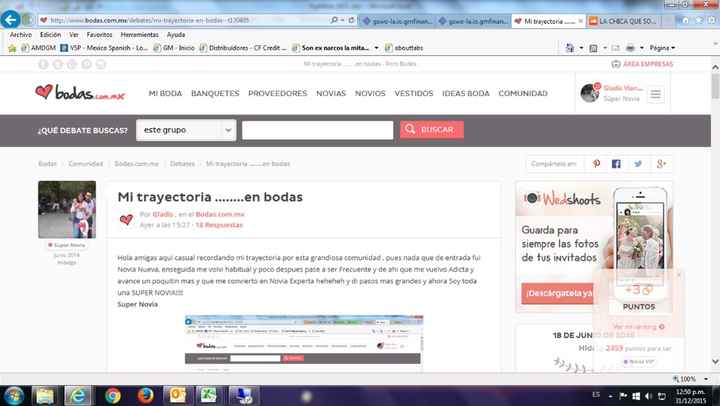Viewport: 720px width, 406px height.
Task: Open the PROVEEDORES navigation item
Action: [277, 93]
